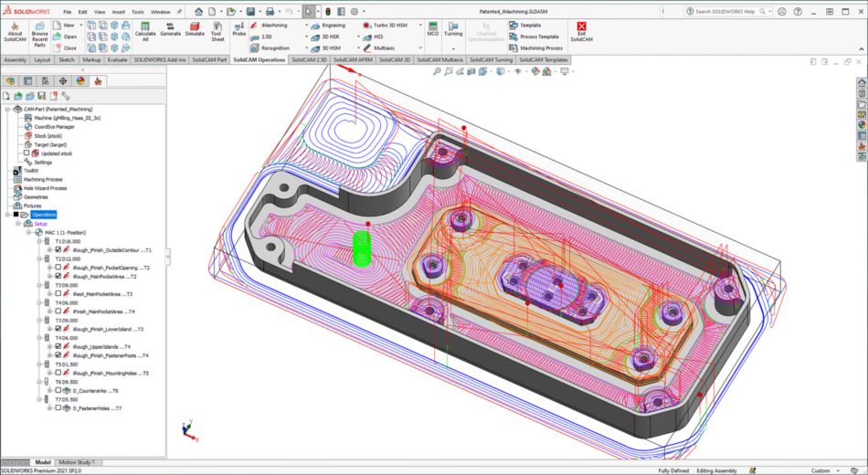Open the dropdown arrow under Turning
This screenshot has height=475, width=868.
point(453,48)
